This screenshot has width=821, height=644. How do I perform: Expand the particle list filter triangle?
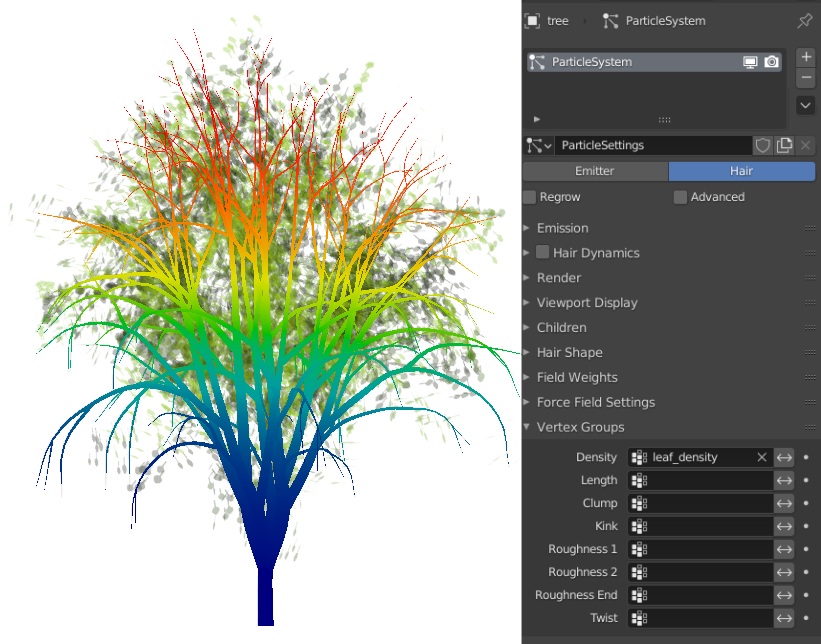click(x=537, y=119)
